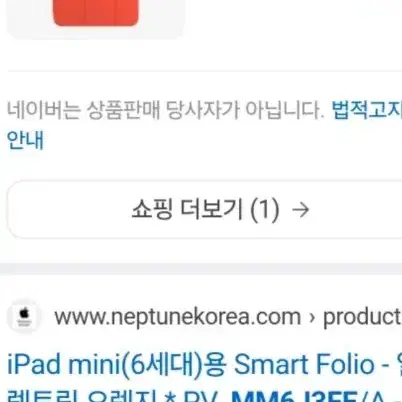402x402 pixels.
Task: Click the gray divider band between sections
Action: click(x=201, y=269)
